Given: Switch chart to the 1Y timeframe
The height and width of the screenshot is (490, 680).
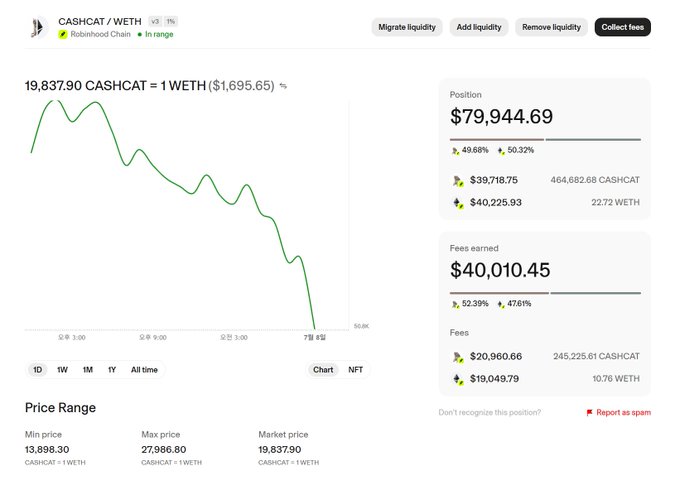Looking at the screenshot, I should tap(112, 370).
